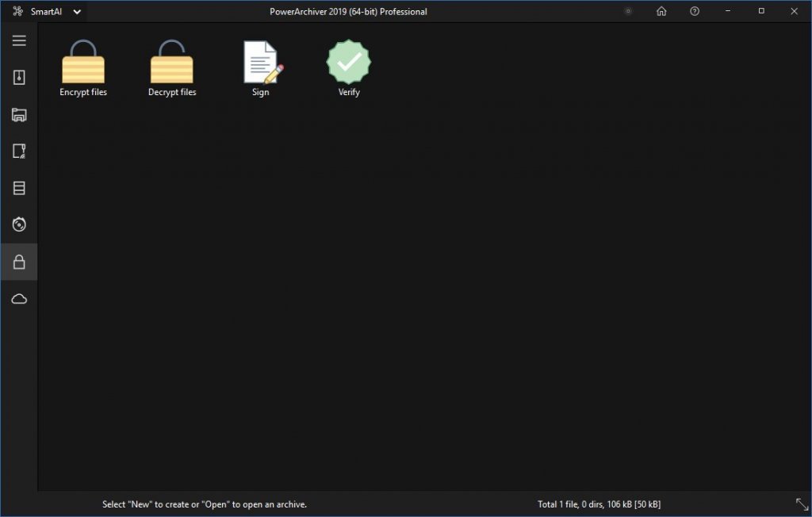The width and height of the screenshot is (812, 517).
Task: Open the Burner disc sidebar section
Action: (19, 224)
